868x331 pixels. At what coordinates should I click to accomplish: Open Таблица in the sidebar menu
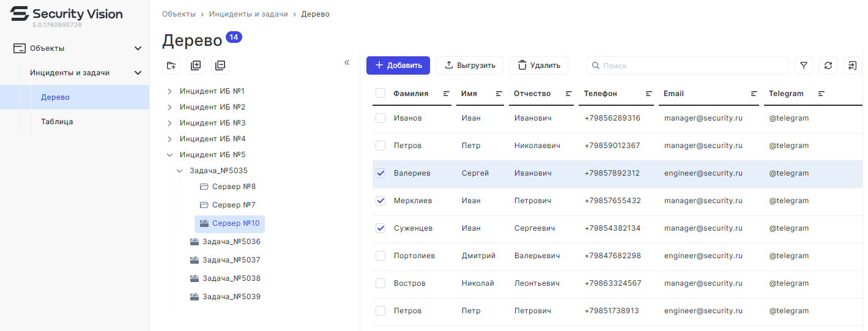click(57, 122)
